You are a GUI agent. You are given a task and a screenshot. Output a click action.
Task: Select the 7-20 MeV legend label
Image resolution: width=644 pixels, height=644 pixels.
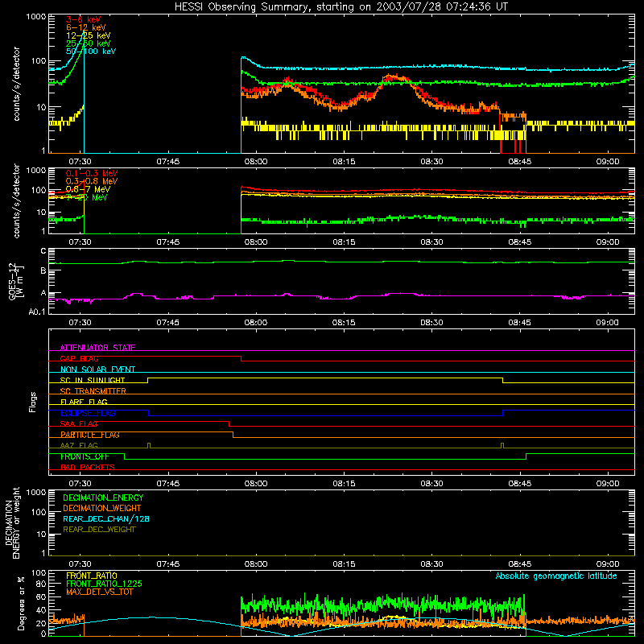pyautogui.click(x=87, y=197)
